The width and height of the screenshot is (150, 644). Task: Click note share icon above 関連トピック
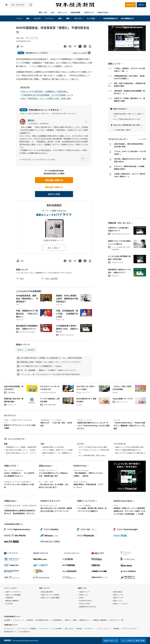75,261
